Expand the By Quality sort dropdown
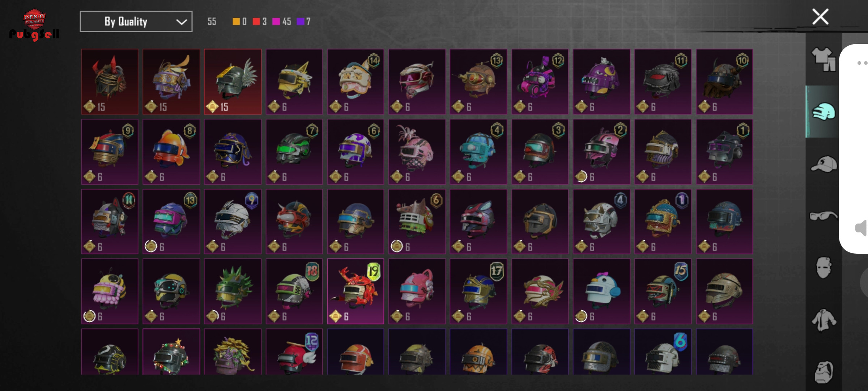Screen dimensions: 868x391 (x=136, y=22)
